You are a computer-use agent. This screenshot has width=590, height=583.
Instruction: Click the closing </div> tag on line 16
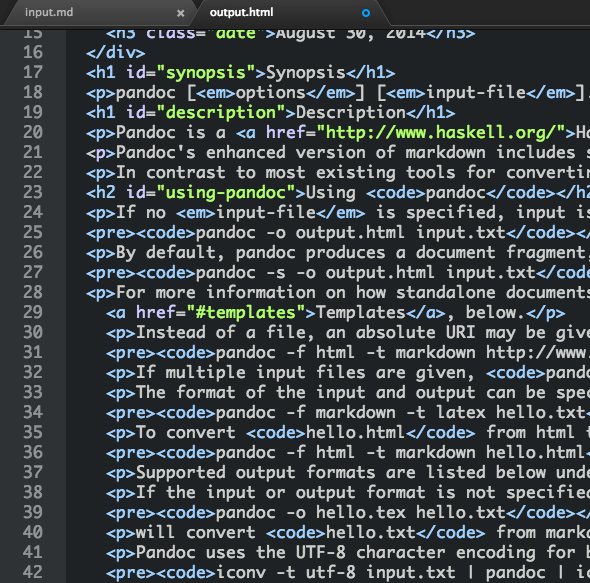pos(116,52)
